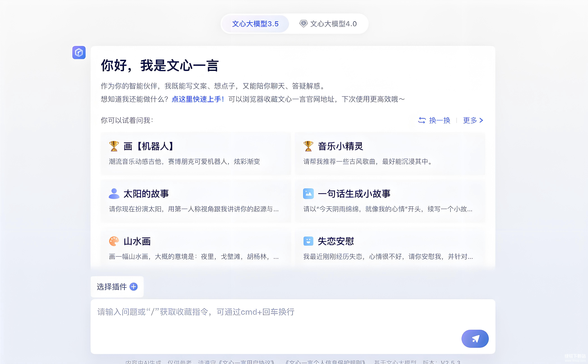This screenshot has height=364, width=588.
Task: Click the refresh arrows icon beside 换一换
Action: pyautogui.click(x=422, y=120)
